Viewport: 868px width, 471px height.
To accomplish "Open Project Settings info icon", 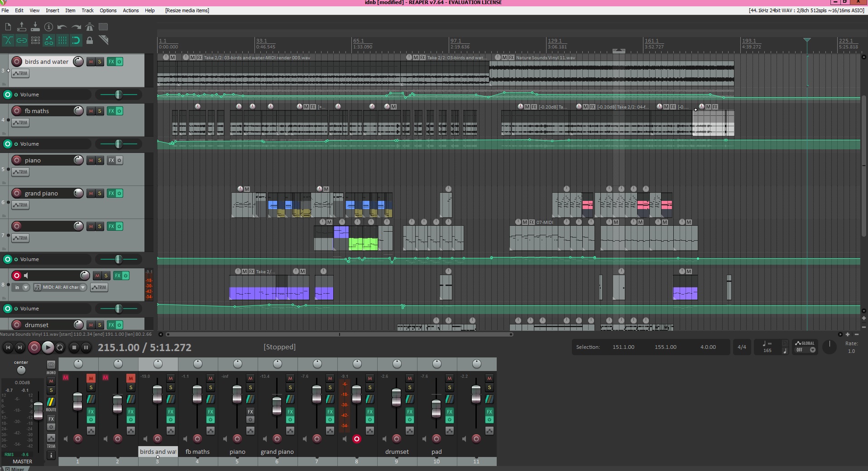I will pos(49,27).
